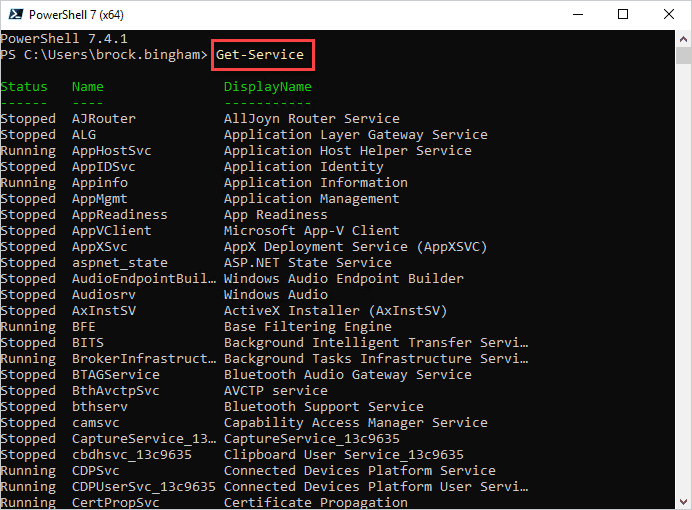The height and width of the screenshot is (510, 692).
Task: Click Application Identity display name
Action: [304, 167]
